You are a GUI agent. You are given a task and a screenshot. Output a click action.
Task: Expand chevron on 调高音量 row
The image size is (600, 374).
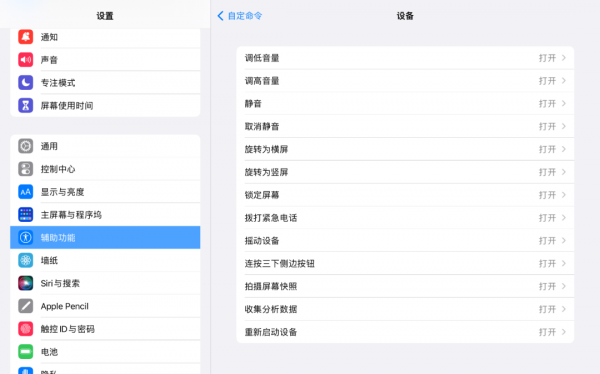point(564,81)
